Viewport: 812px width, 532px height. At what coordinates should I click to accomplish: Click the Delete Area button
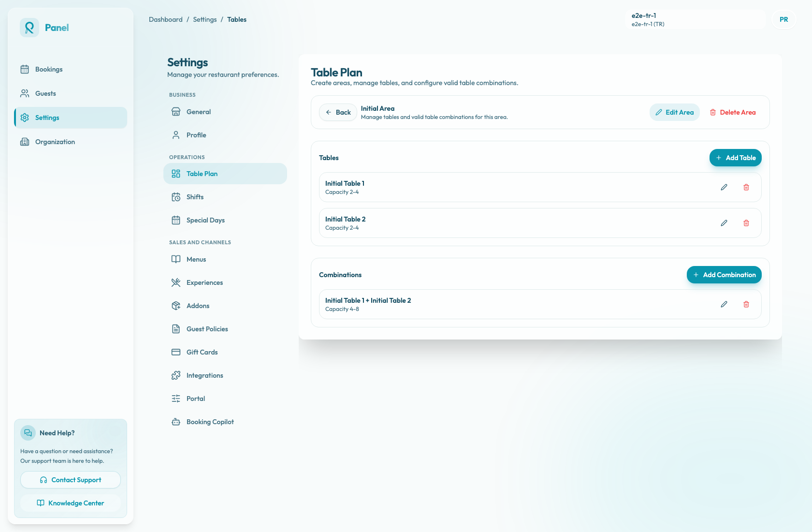pos(733,112)
